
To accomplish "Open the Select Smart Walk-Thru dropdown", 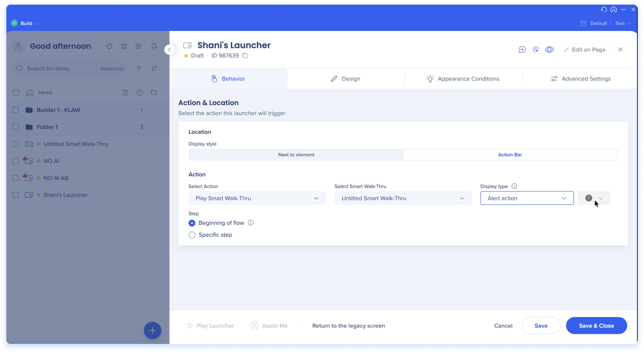I will (x=403, y=198).
